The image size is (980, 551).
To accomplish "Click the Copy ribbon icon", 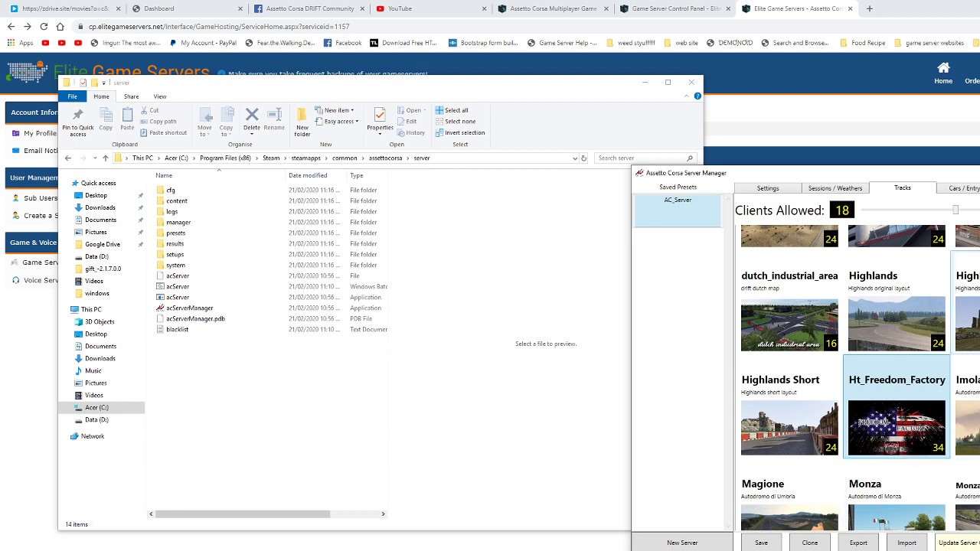I will click(x=106, y=119).
